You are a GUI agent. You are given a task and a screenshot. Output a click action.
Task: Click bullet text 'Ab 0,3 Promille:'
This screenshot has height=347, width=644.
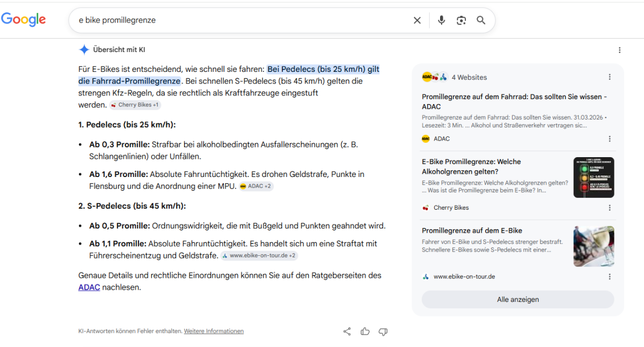pos(120,145)
